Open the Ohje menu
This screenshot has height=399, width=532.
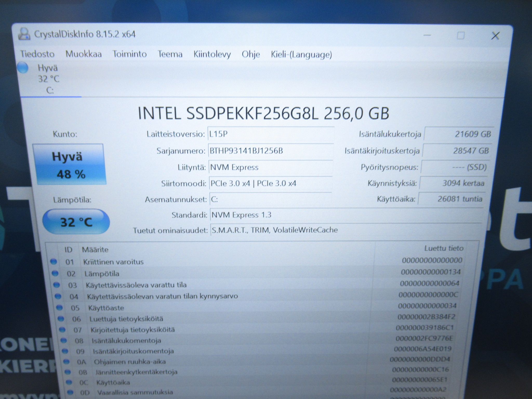click(251, 55)
